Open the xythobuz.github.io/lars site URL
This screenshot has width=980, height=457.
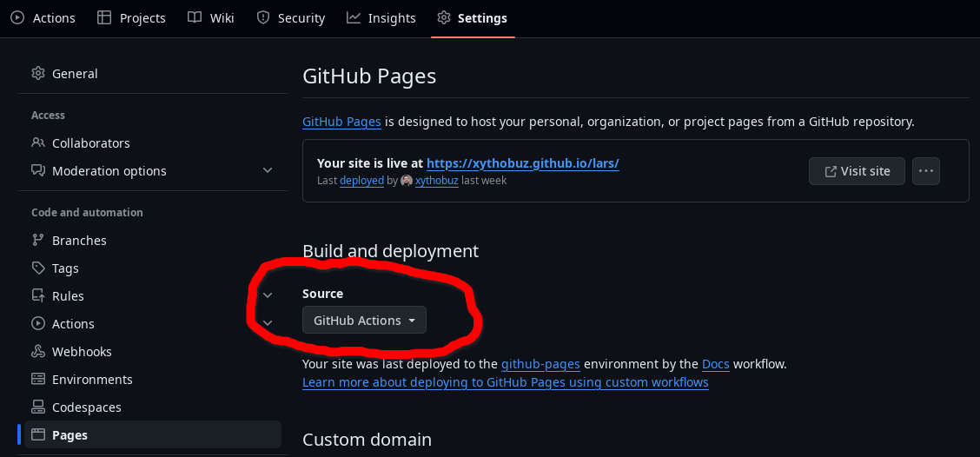click(x=522, y=164)
